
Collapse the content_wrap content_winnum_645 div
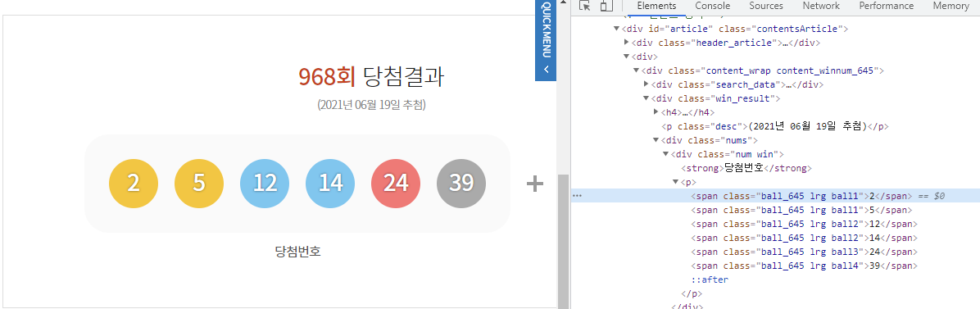pyautogui.click(x=637, y=70)
